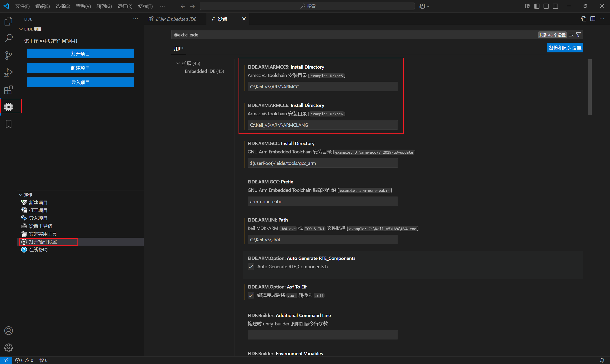Collapse the EIDE 项目 section

point(21,29)
